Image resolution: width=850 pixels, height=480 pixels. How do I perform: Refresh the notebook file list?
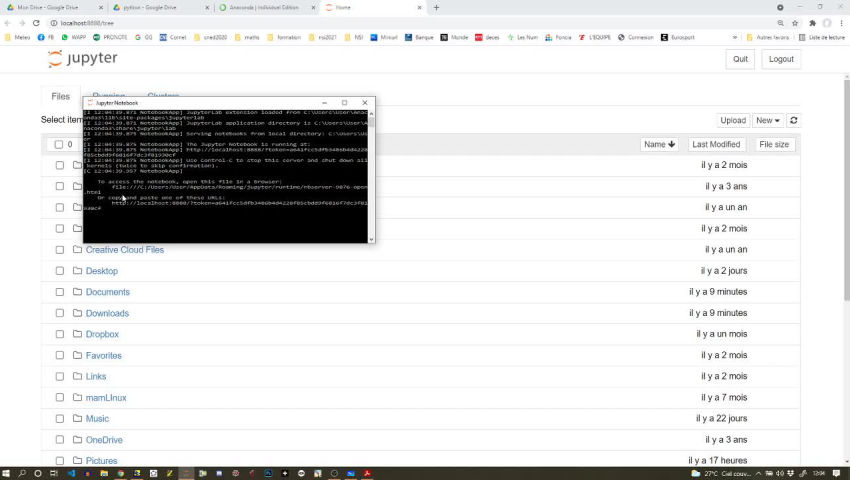coord(794,120)
